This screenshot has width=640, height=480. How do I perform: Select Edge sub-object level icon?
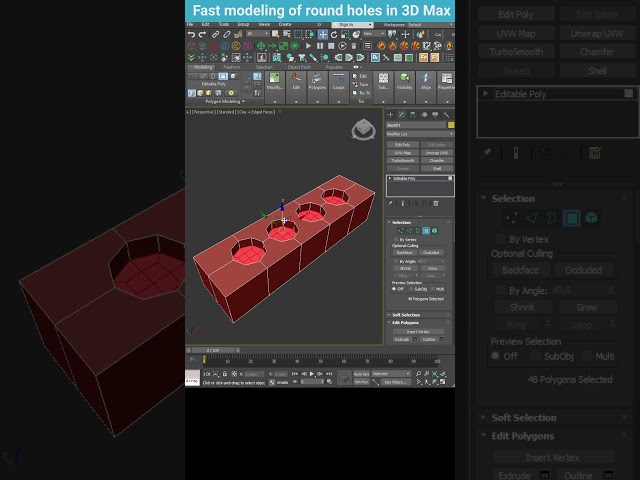coord(409,231)
